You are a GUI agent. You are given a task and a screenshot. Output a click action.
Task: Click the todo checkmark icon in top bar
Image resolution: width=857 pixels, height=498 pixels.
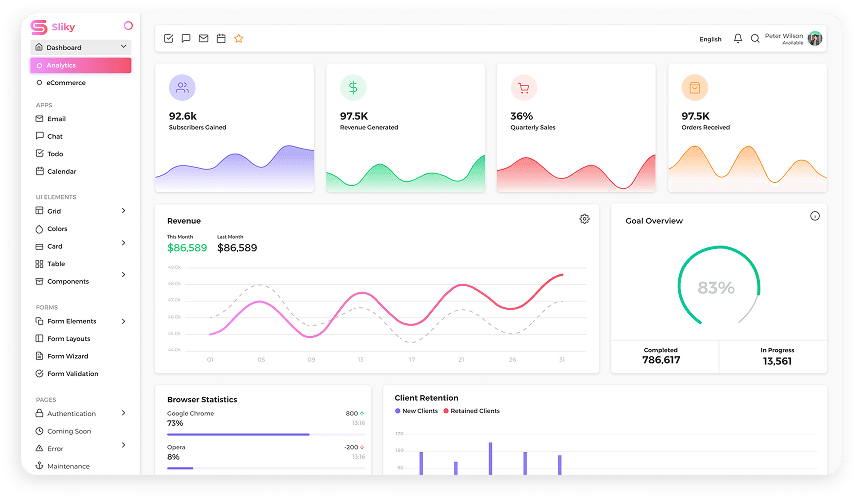pyautogui.click(x=168, y=39)
